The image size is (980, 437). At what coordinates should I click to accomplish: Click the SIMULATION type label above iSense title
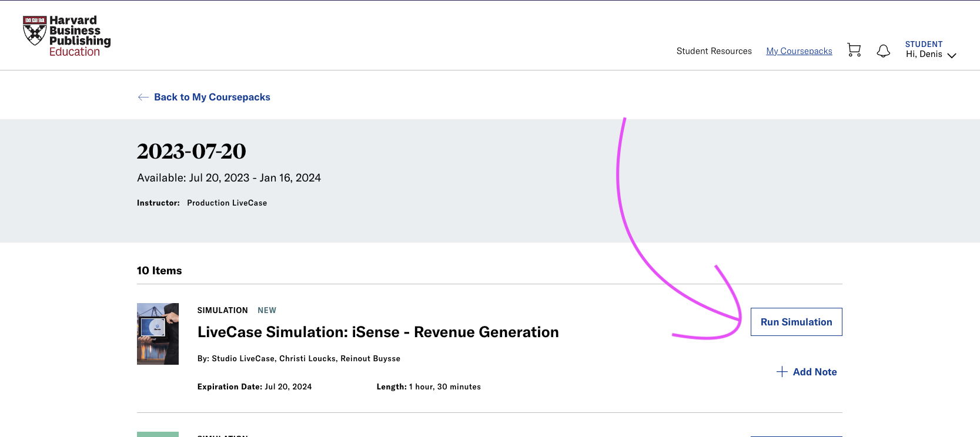click(x=222, y=310)
